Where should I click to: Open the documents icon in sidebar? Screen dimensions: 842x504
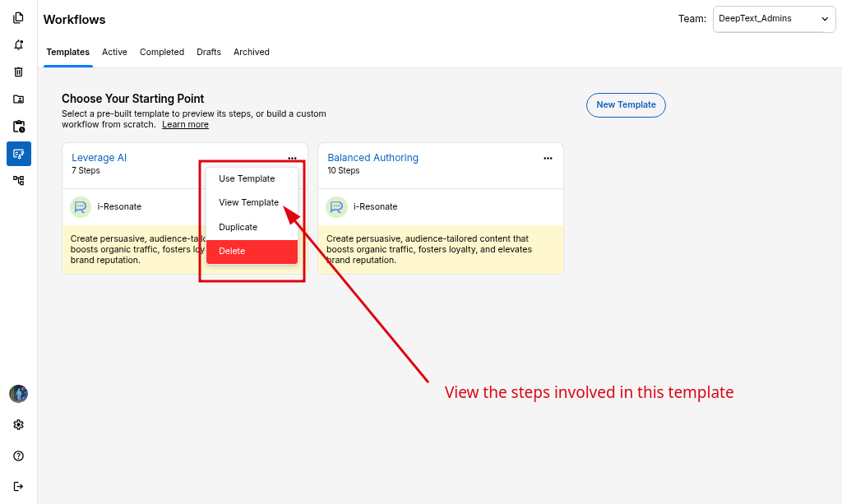pos(18,17)
